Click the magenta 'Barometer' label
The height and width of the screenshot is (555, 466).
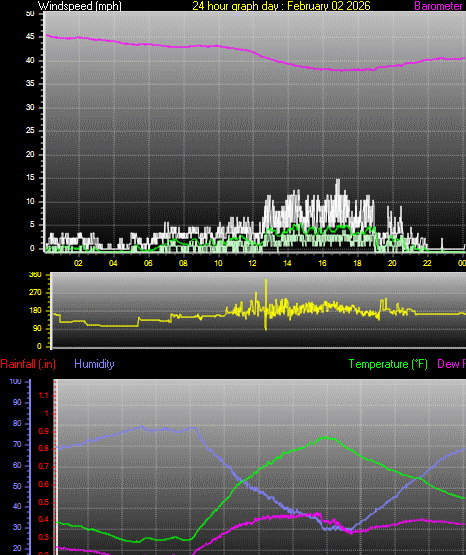coord(438,6)
